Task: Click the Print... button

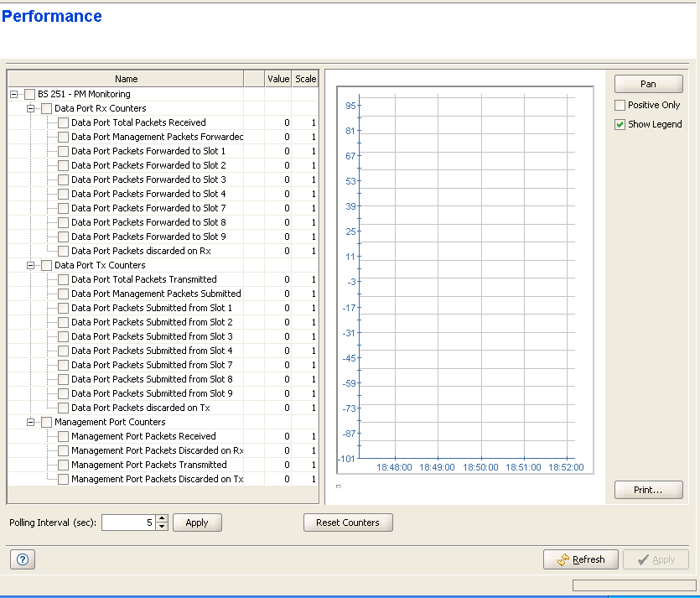Action: click(x=648, y=490)
